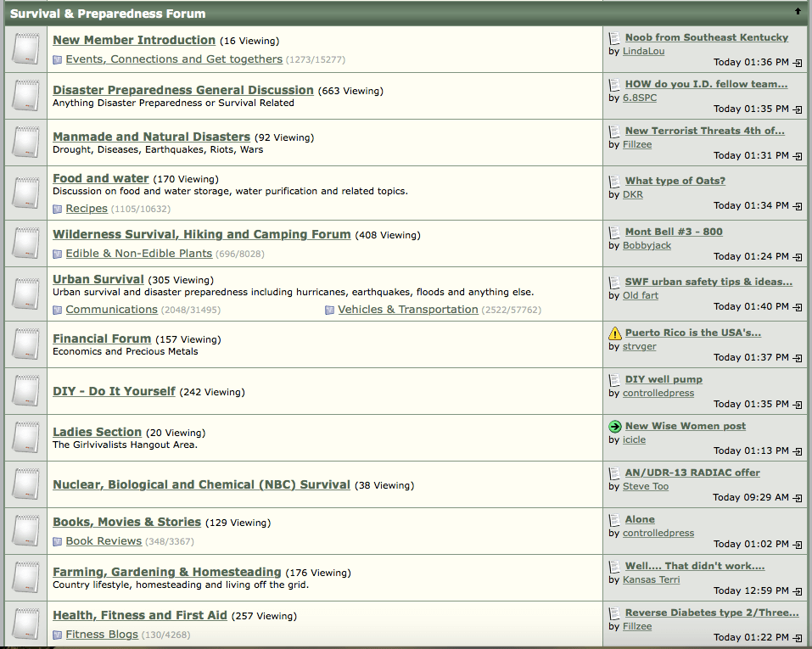Screen dimensions: 812x649
Task: Click the post icon beside Noob from Southeast Kentucky
Action: tap(614, 38)
